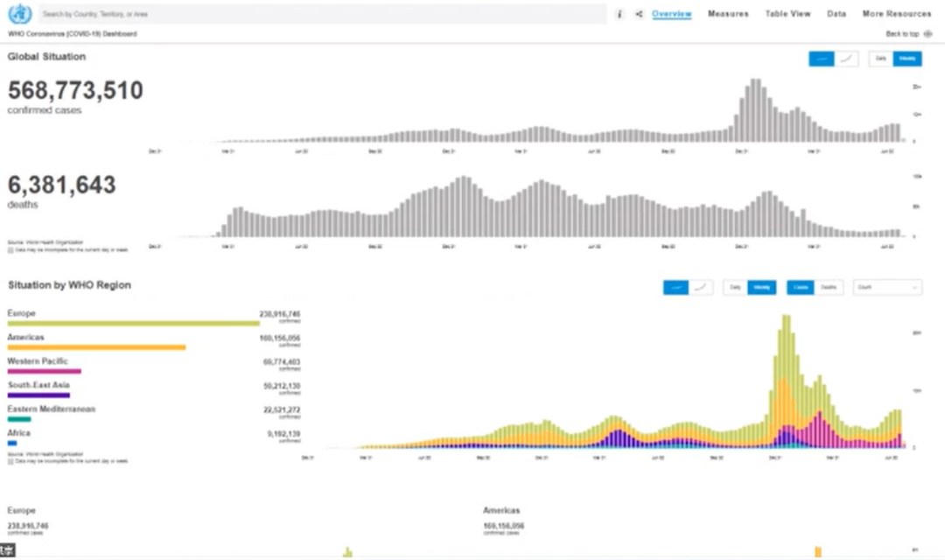Viewport: 945px width, 560px height.
Task: Click the orange Americas bar
Action: [96, 347]
